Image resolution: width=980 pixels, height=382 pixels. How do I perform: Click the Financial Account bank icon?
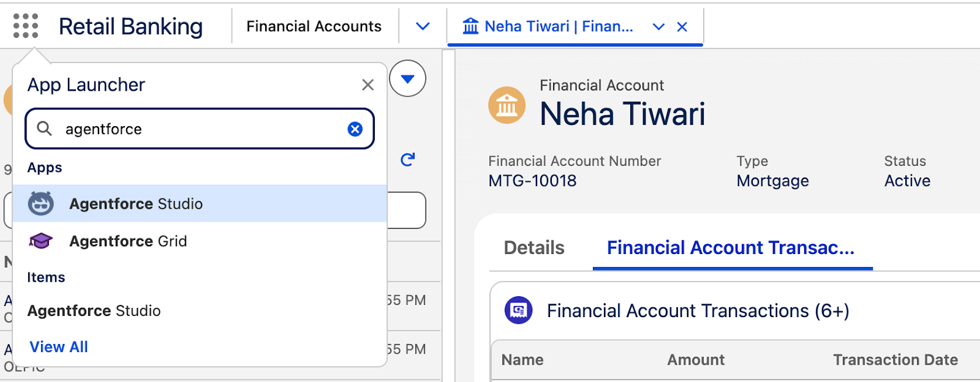point(507,105)
